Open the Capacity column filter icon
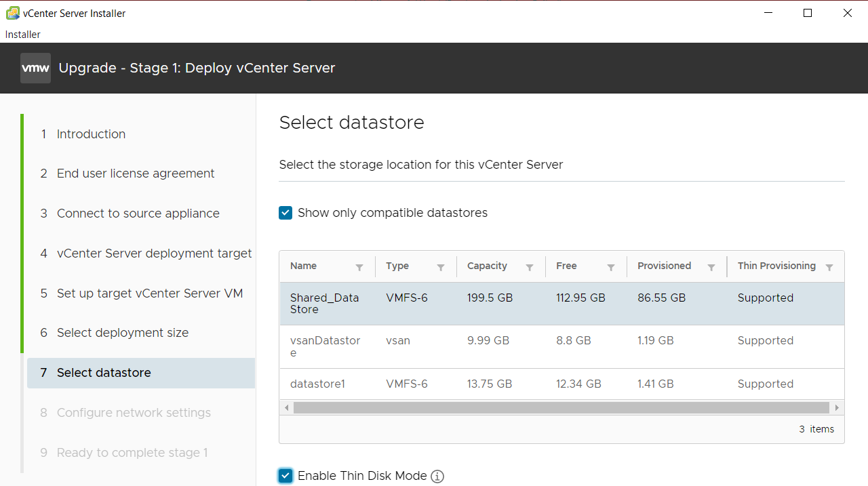 (x=530, y=268)
